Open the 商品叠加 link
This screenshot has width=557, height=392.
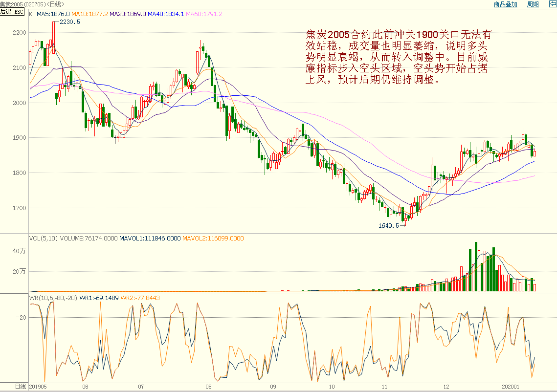click(505, 4)
